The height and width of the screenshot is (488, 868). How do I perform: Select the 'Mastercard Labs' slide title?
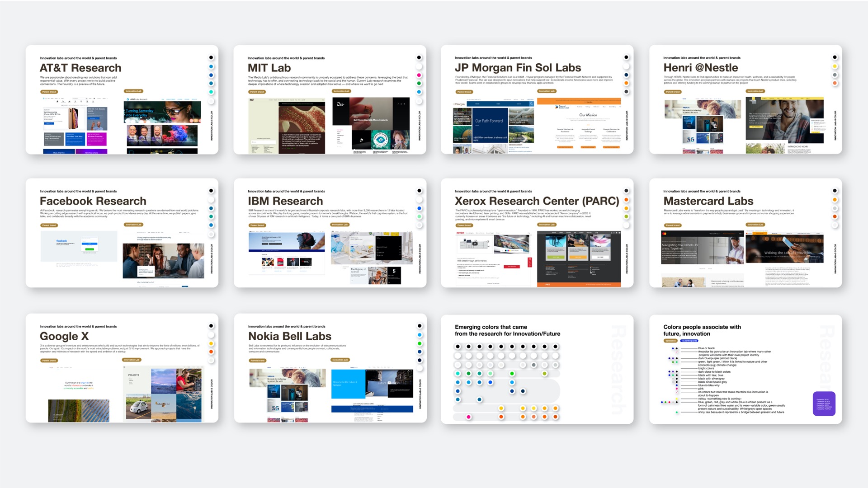pyautogui.click(x=708, y=201)
